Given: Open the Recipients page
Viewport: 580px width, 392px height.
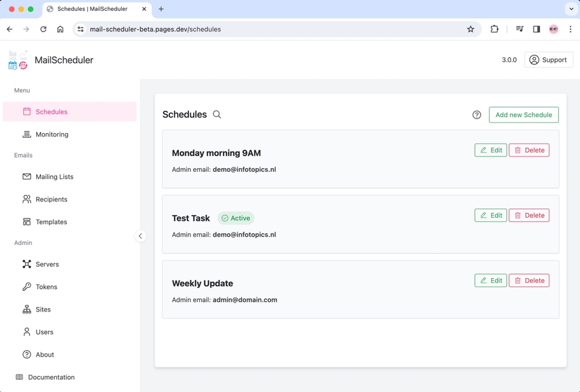Looking at the screenshot, I should [50, 199].
